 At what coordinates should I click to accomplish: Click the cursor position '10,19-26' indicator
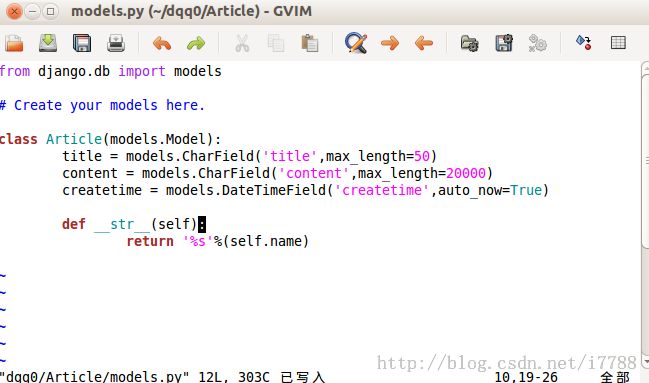526,377
